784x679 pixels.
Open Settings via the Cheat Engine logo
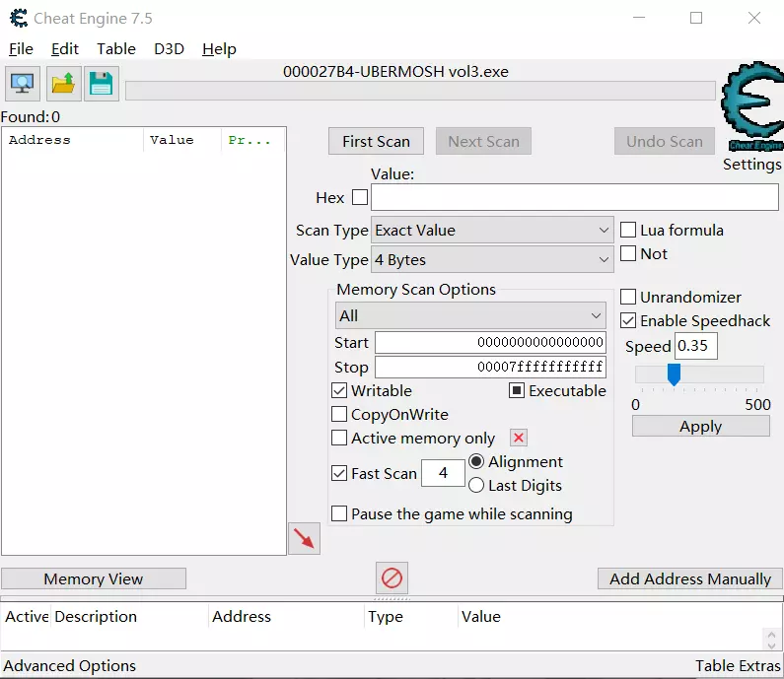[752, 106]
